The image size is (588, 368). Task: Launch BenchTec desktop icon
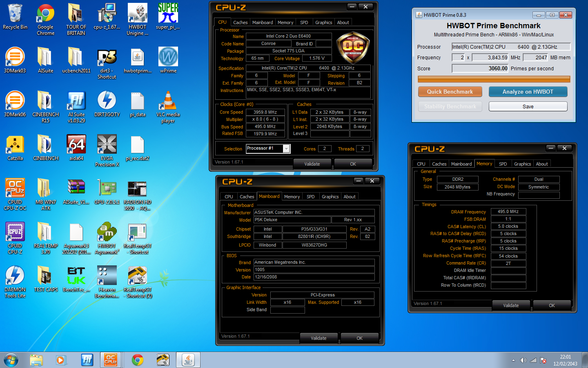(x=76, y=279)
